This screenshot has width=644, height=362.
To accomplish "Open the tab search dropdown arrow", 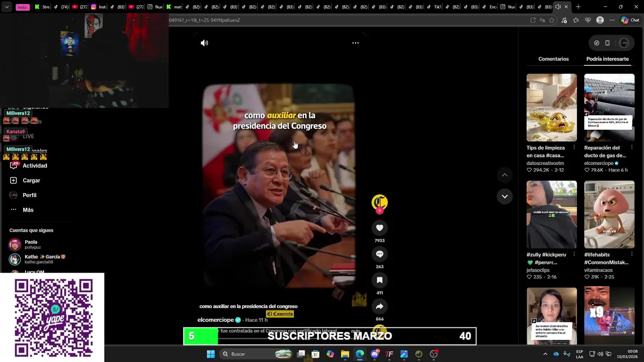I will [7, 7].
